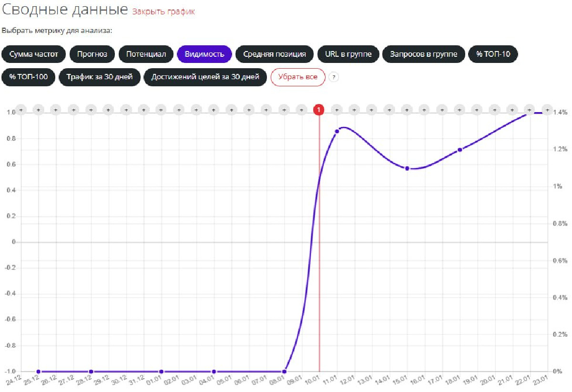This screenshot has height=392, width=572.
Task: Click the plus marker above 11.01 date
Action: point(337,110)
